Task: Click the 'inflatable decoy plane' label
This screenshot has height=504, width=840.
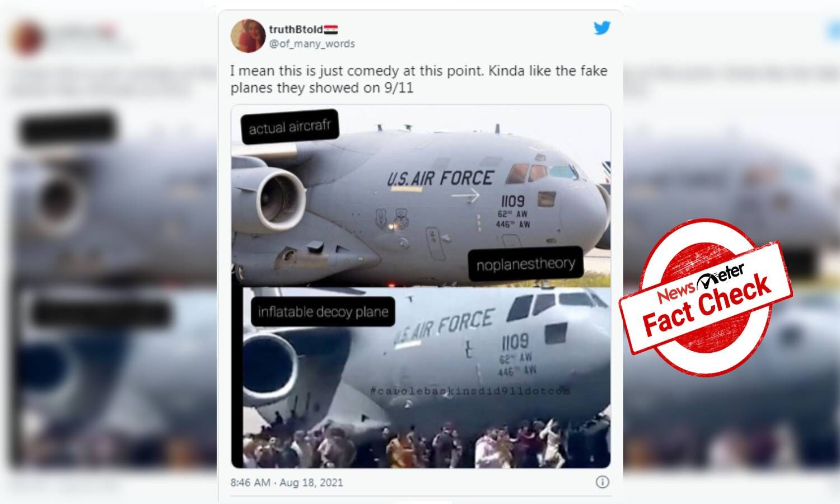Action: click(x=323, y=311)
